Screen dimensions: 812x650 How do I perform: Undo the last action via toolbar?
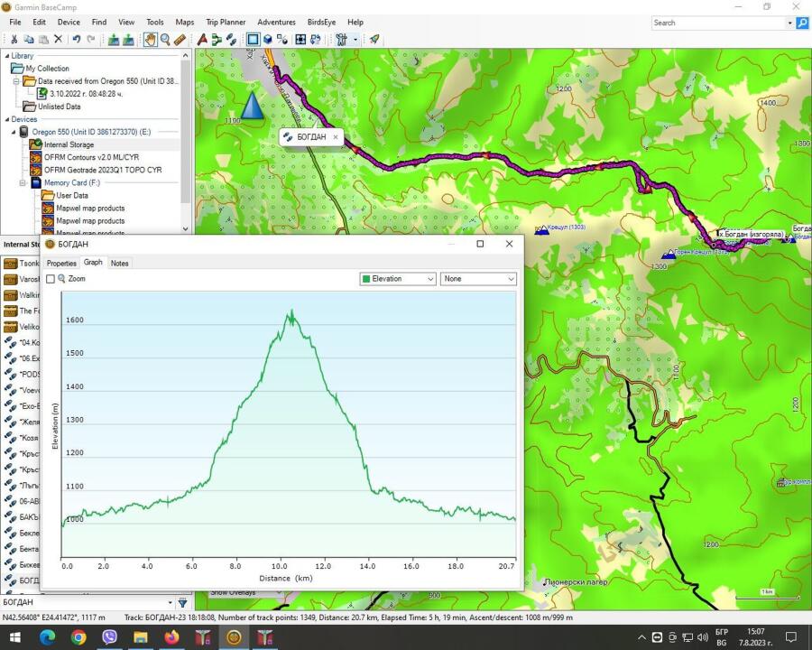coord(77,40)
